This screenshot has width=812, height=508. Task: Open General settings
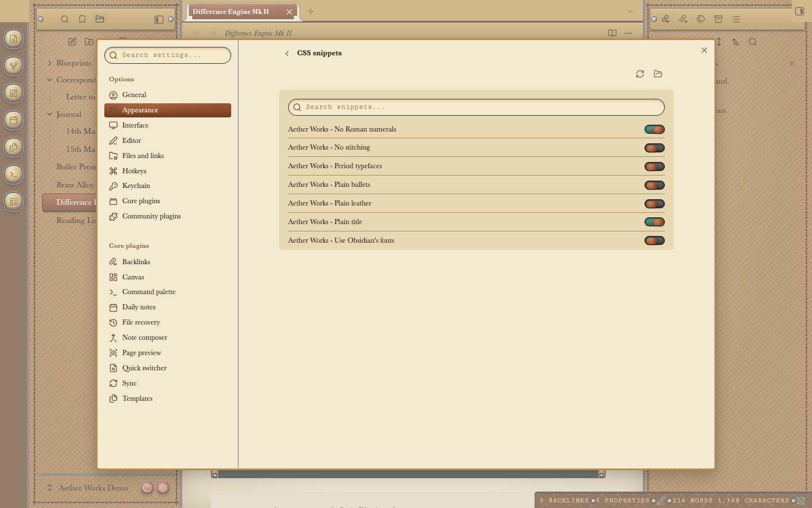click(167, 95)
